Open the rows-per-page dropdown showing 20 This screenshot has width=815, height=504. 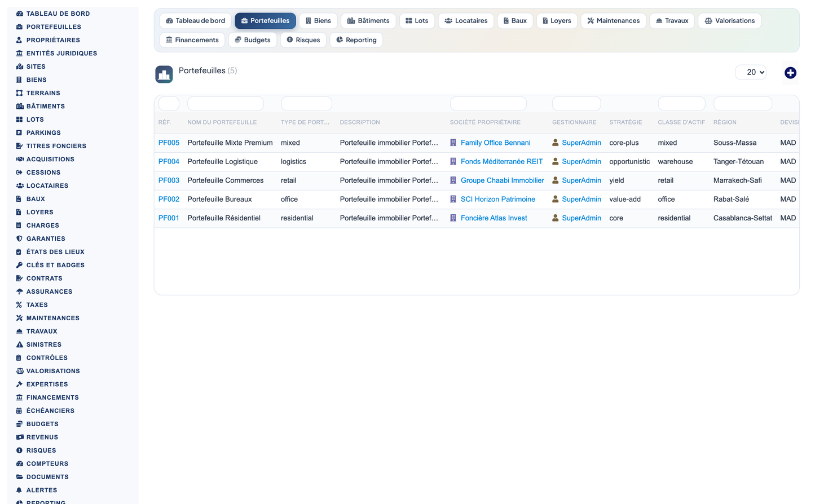pos(751,72)
